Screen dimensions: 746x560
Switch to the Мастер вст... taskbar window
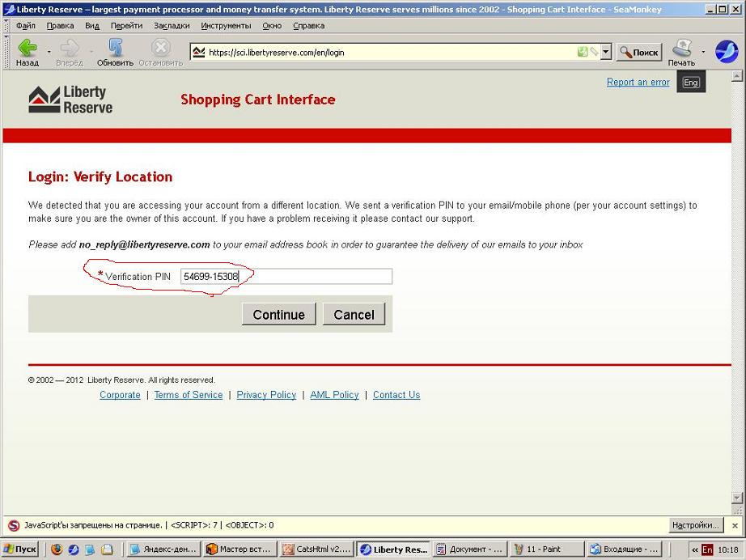[240, 549]
